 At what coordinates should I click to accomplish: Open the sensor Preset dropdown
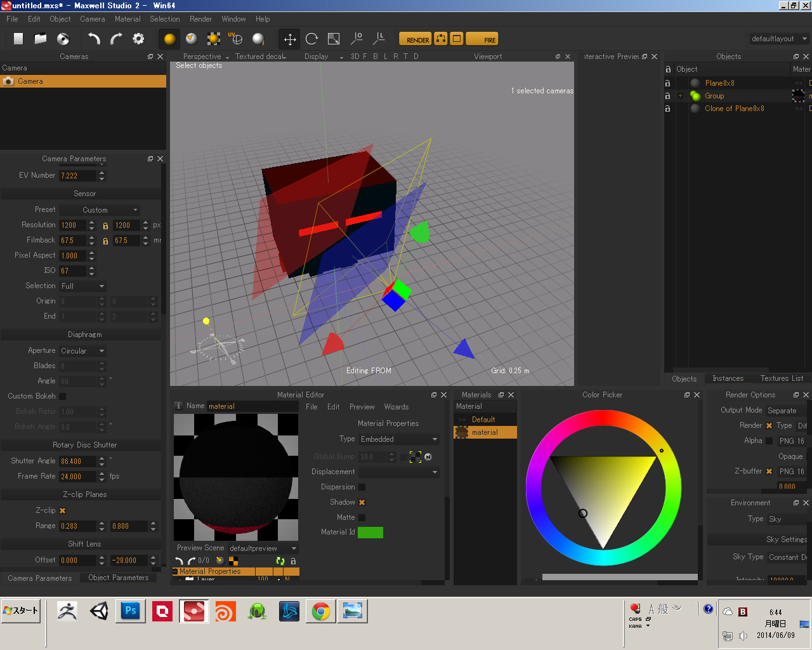tap(100, 209)
